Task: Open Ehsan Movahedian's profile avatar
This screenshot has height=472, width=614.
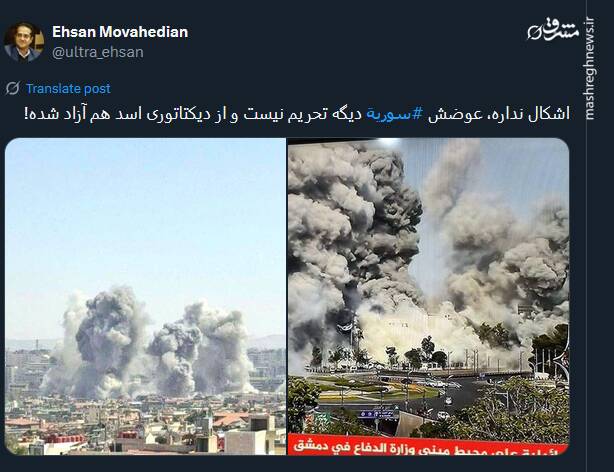Action: (x=23, y=42)
